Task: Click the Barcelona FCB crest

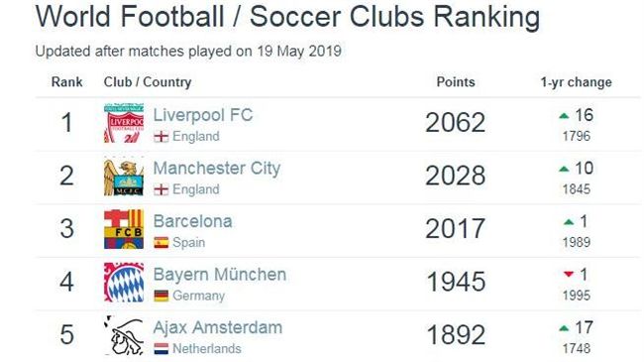Action: coord(124,229)
